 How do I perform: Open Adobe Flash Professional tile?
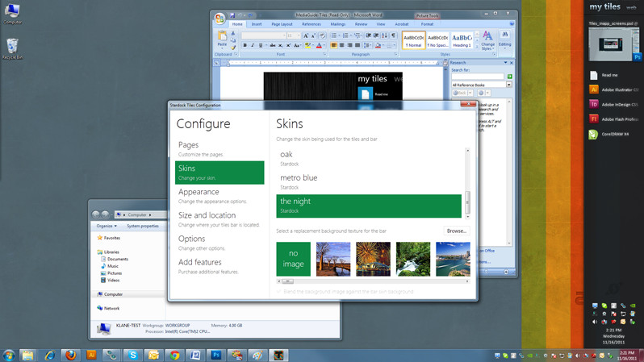click(614, 119)
